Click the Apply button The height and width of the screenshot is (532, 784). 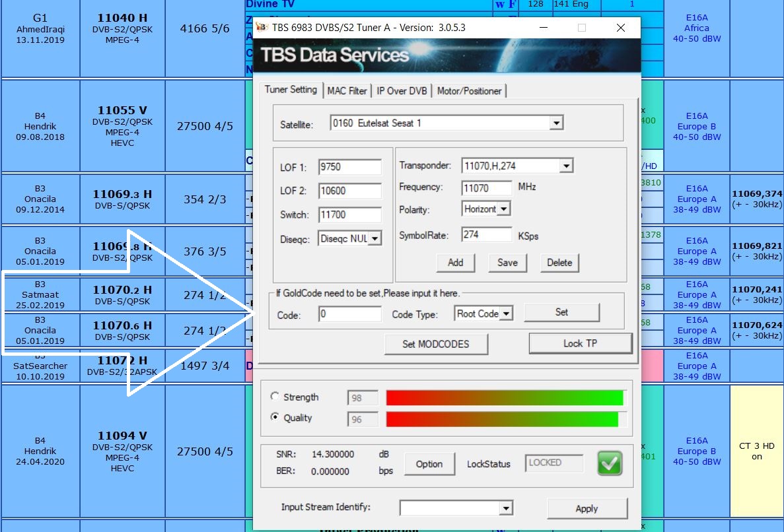[x=587, y=508]
